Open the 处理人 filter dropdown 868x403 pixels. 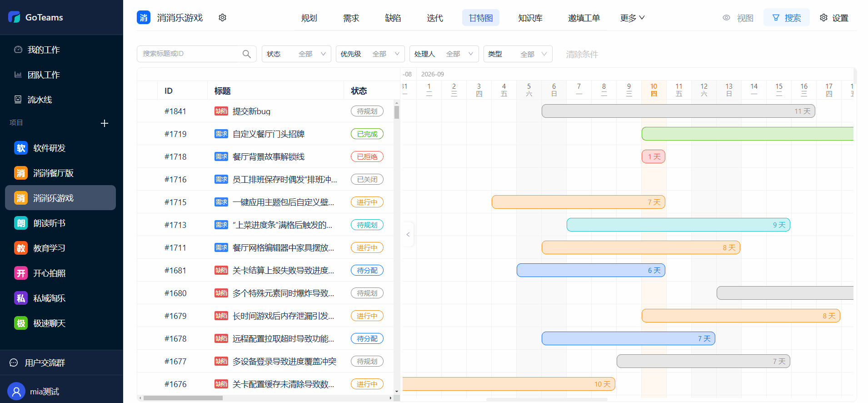444,54
